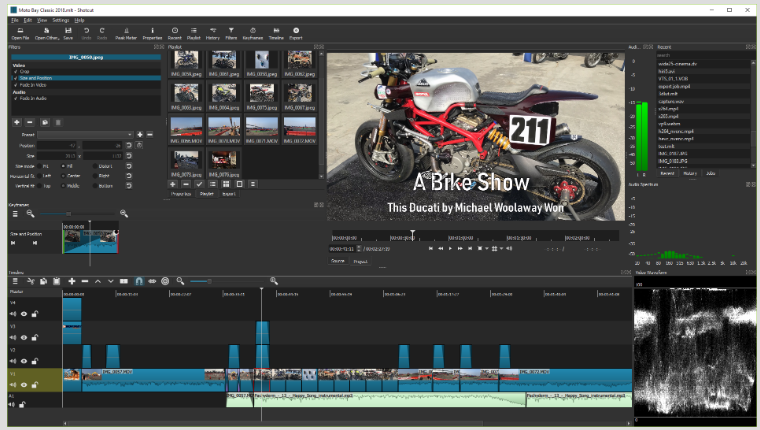The width and height of the screenshot is (760, 430).
Task: Click the Open File toolbar button
Action: click(x=20, y=33)
